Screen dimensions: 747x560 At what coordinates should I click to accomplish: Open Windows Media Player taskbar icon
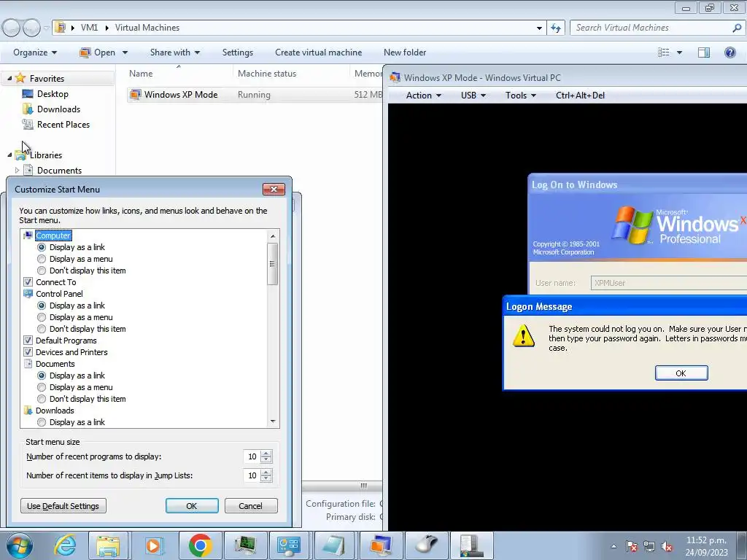pyautogui.click(x=153, y=545)
